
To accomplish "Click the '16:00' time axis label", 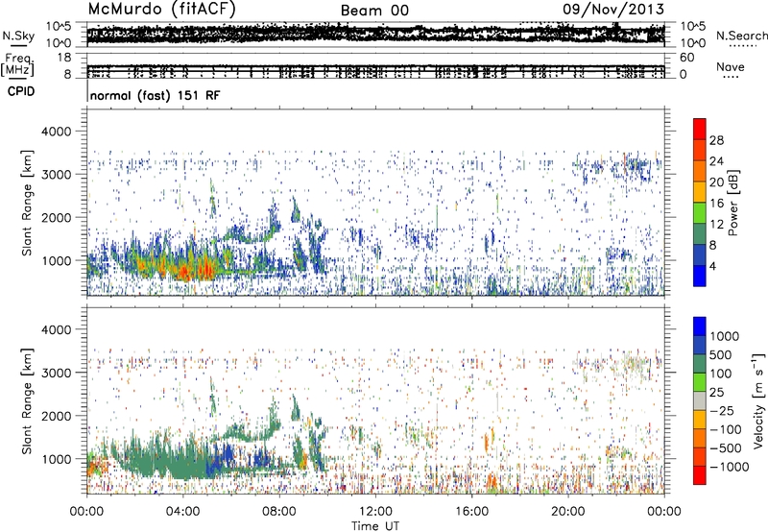I will (471, 512).
